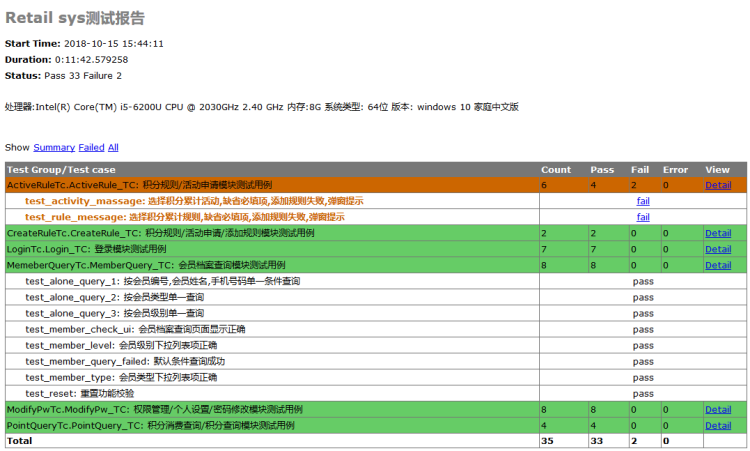Click total pass value 33
Viewport: 750px width, 451px height.
coord(596,441)
